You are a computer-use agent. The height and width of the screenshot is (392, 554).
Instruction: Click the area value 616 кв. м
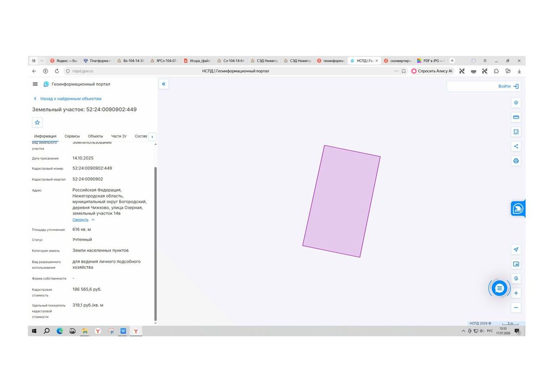(82, 229)
